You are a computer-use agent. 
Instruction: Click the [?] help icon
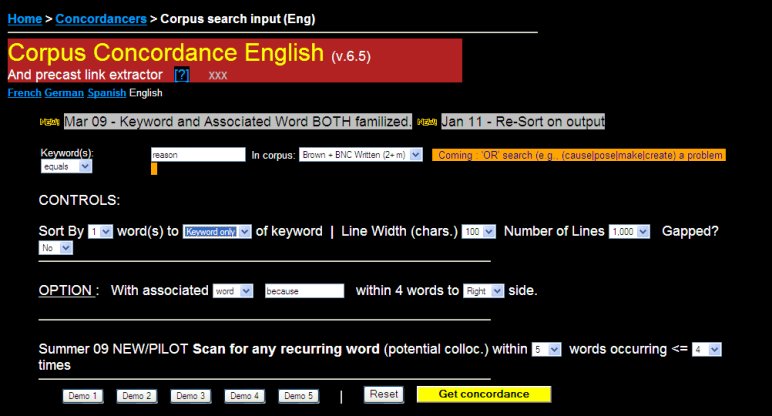point(181,75)
